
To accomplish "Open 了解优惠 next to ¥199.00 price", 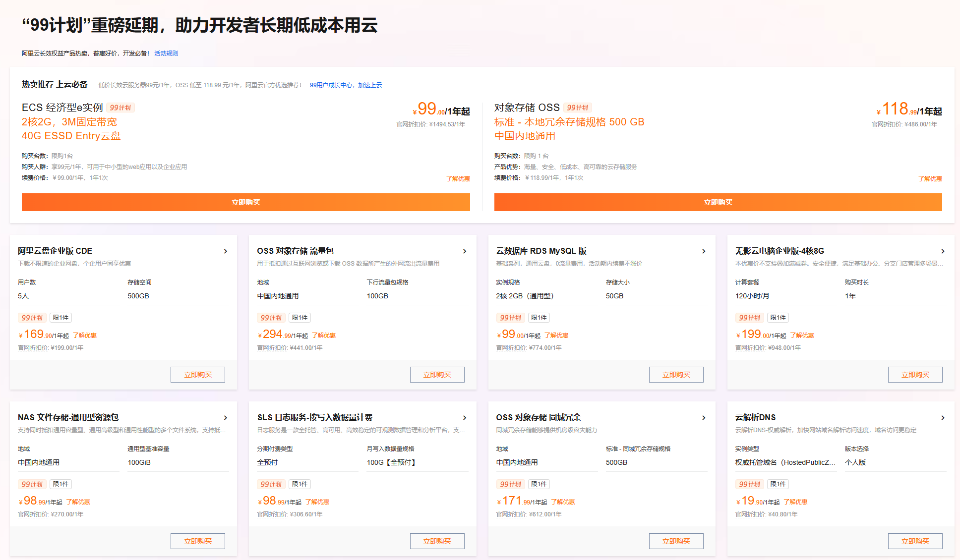I will [x=802, y=336].
